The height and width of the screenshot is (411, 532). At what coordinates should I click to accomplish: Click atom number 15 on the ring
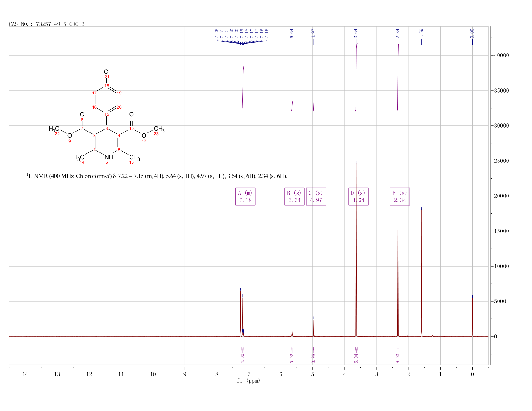(x=107, y=114)
